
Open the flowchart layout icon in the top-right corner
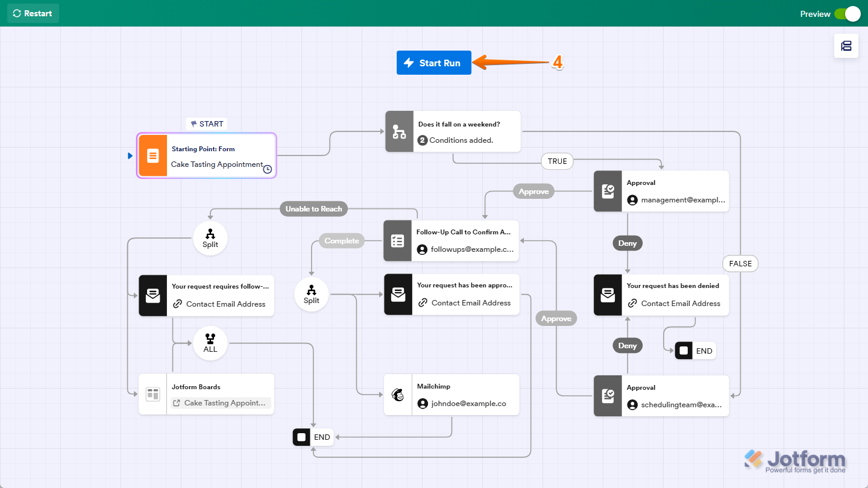(846, 46)
